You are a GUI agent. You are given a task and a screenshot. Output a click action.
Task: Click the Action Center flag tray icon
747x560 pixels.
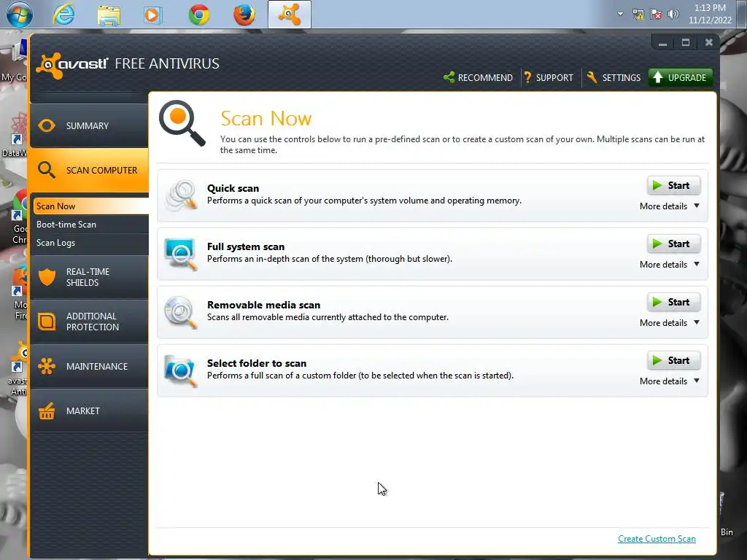[656, 15]
